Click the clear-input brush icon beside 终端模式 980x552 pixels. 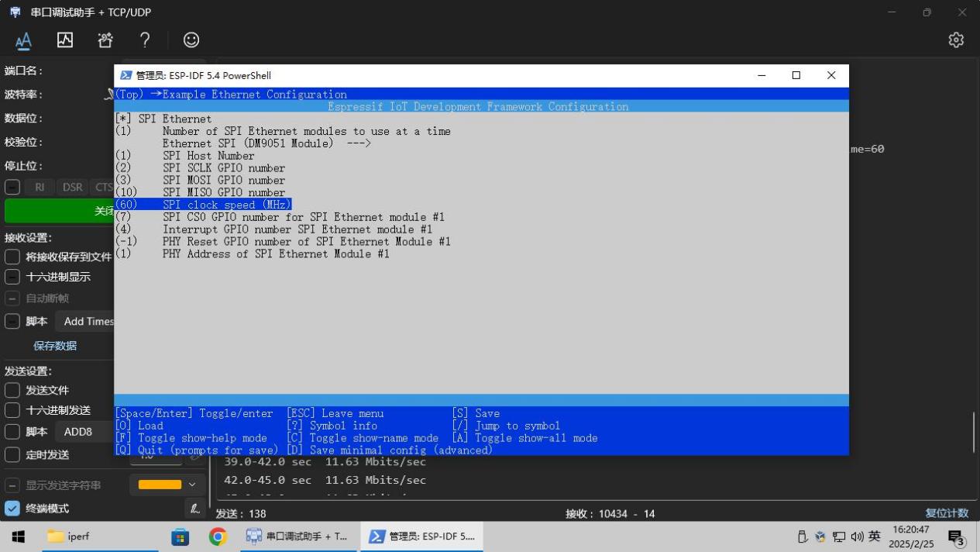196,509
